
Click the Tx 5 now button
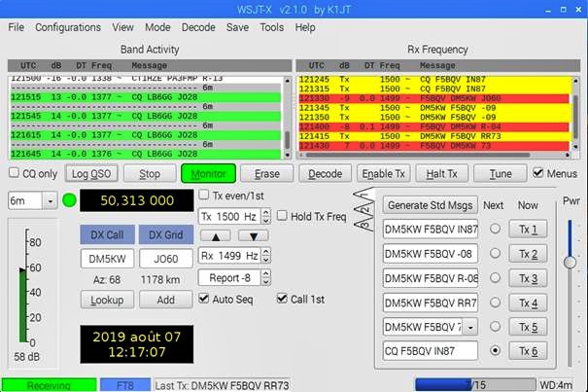[528, 327]
